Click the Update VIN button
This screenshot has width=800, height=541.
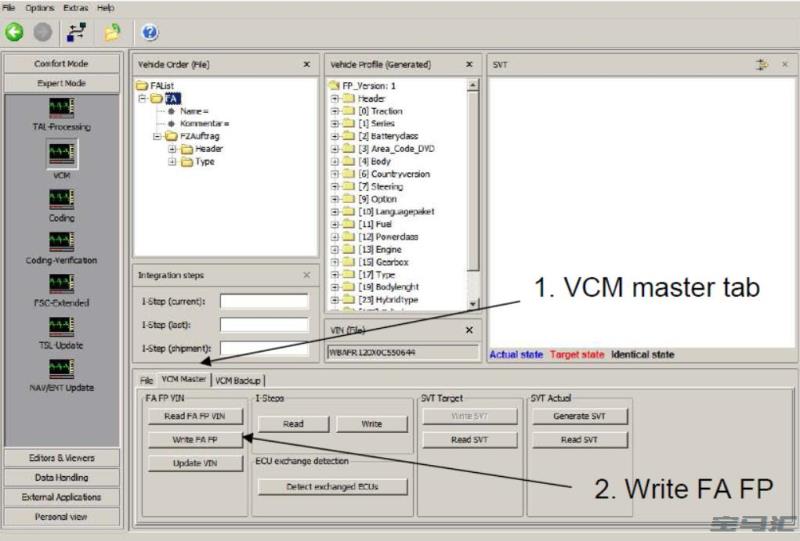pyautogui.click(x=195, y=463)
